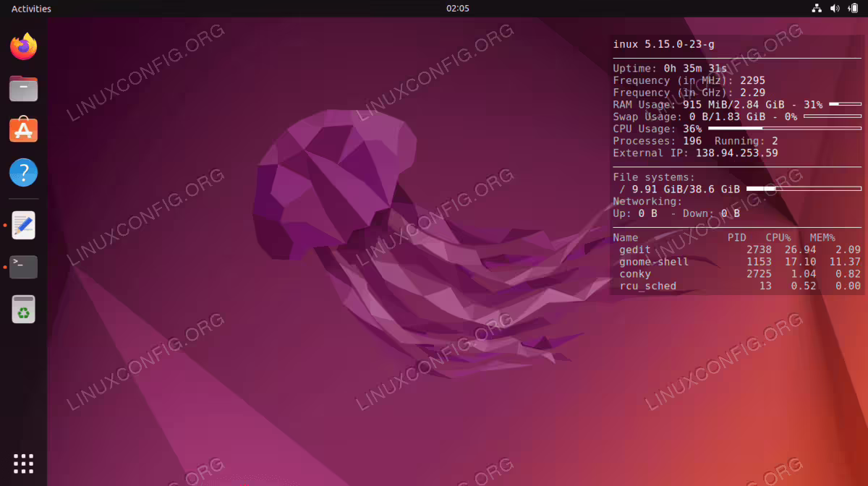This screenshot has height=486, width=868.
Task: Click the Swap Usage bar in conky
Action: [x=833, y=116]
